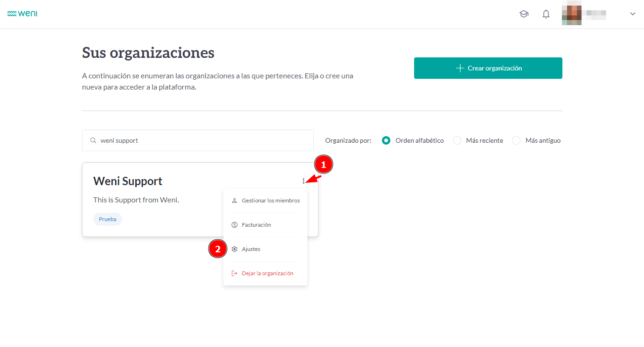
Task: Click the search magnifier icon in the search bar
Action: (93, 140)
